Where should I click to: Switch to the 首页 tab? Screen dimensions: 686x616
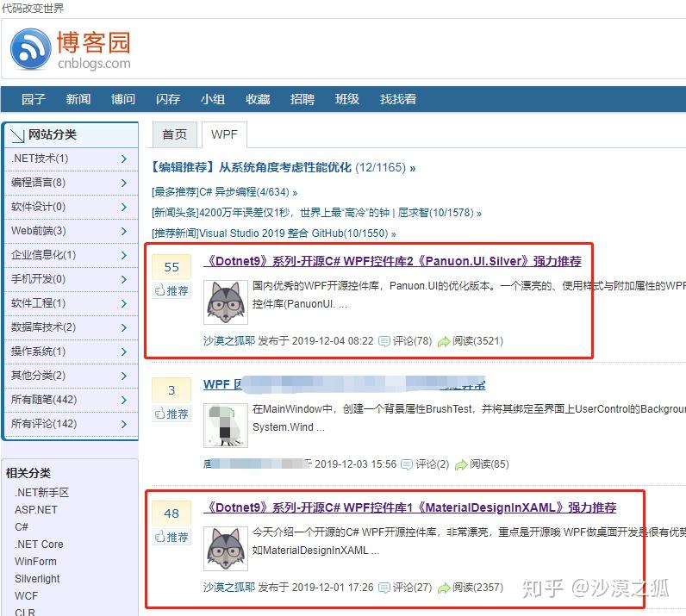[x=175, y=134]
